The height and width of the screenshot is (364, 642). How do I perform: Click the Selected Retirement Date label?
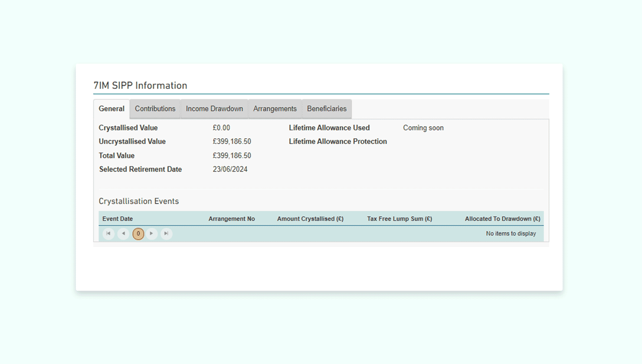coord(141,169)
